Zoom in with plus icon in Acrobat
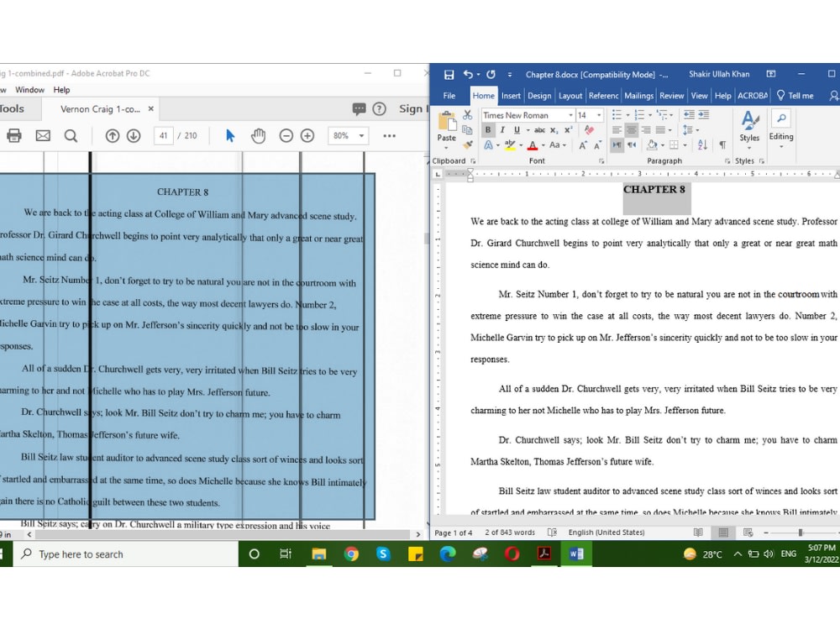The height and width of the screenshot is (630, 840). (307, 135)
